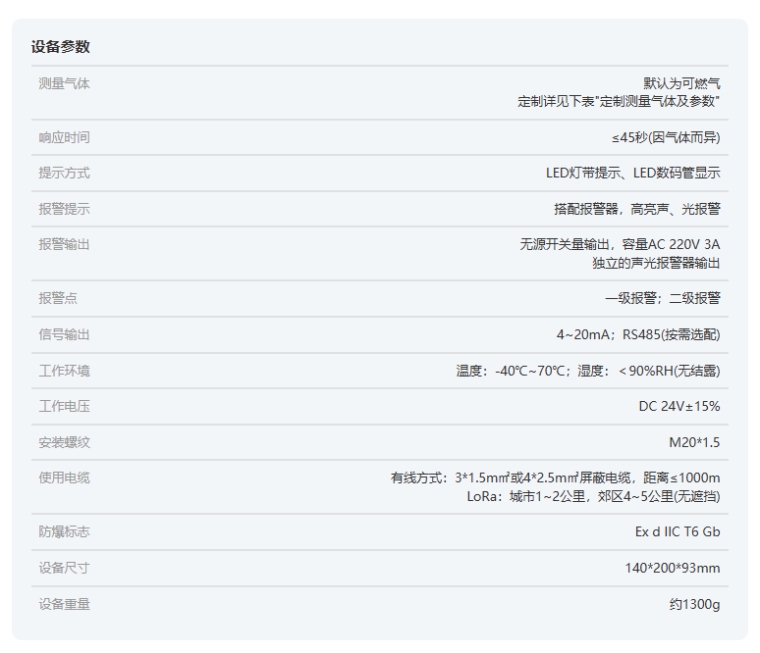The height and width of the screenshot is (653, 760).
Task: Click the 信号输出 row label
Action: (64, 334)
